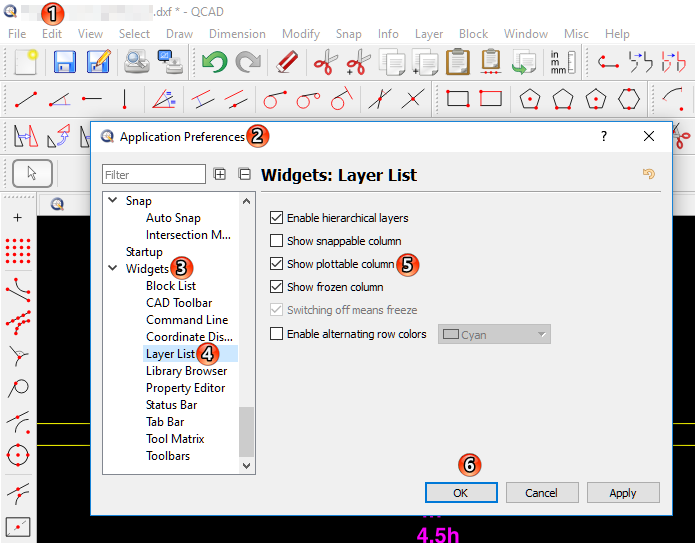Click the Print Preview icon
The width and height of the screenshot is (695, 543).
pyautogui.click(x=136, y=63)
